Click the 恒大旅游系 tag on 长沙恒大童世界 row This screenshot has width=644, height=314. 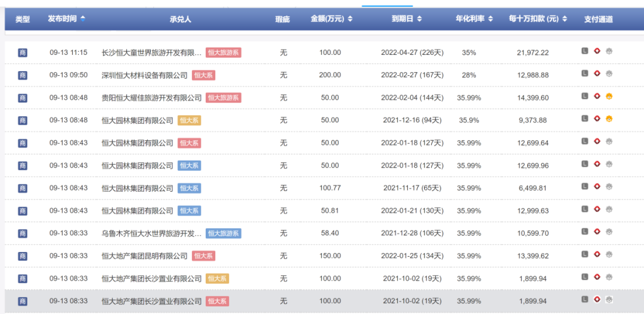224,53
